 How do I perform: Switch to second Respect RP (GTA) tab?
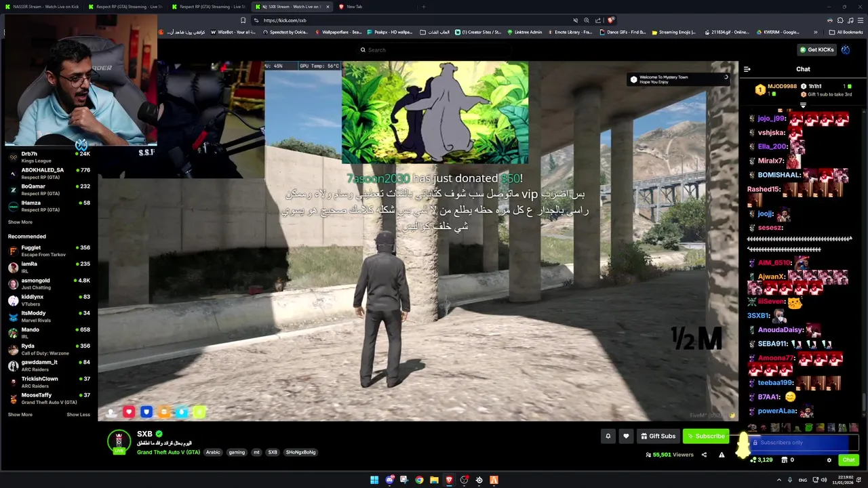(x=209, y=7)
